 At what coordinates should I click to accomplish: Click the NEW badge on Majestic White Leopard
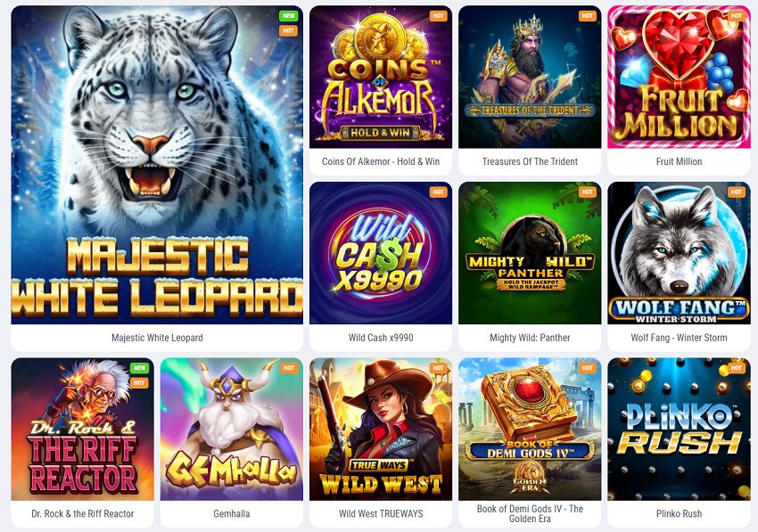[x=289, y=15]
